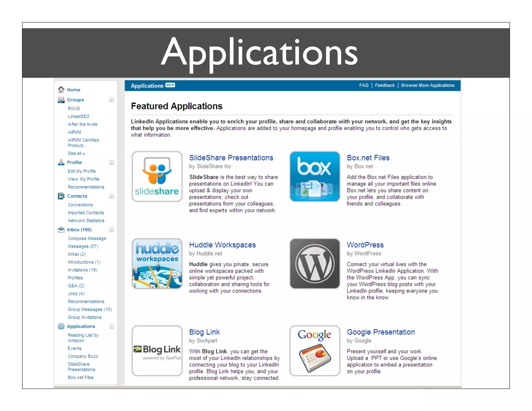Click the Applications BETA header title
Image resolution: width=532 pixels, height=411 pixels.
153,85
